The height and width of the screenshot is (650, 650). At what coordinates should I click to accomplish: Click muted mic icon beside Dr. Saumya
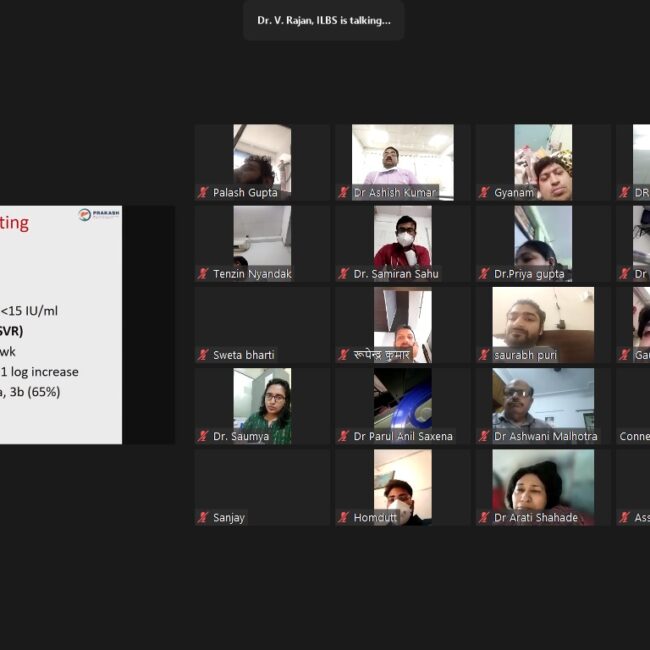coord(203,436)
